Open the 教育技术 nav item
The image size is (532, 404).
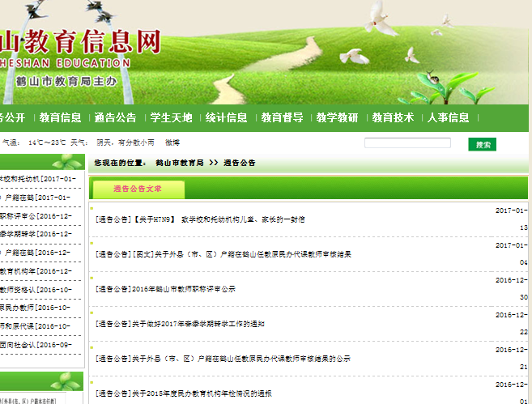393,117
